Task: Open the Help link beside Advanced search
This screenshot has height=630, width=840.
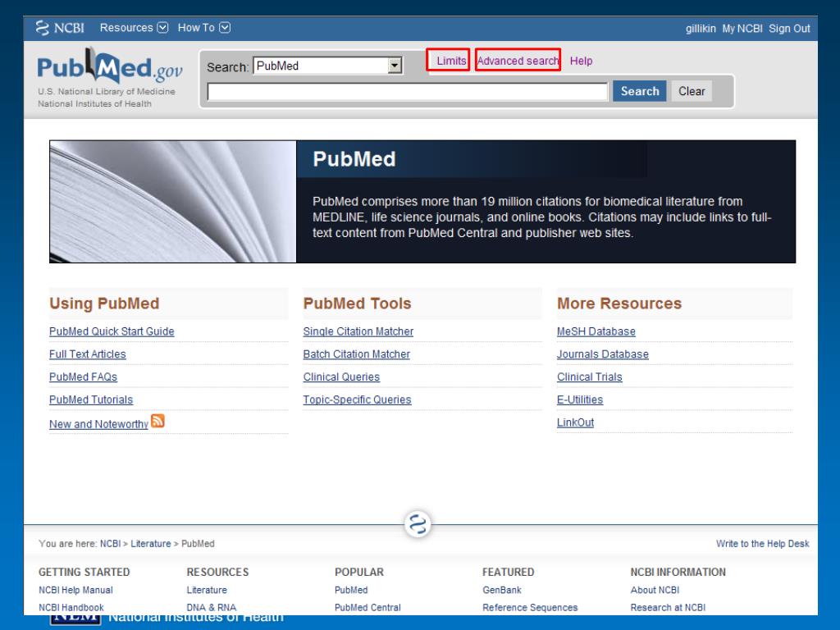Action: (x=582, y=61)
